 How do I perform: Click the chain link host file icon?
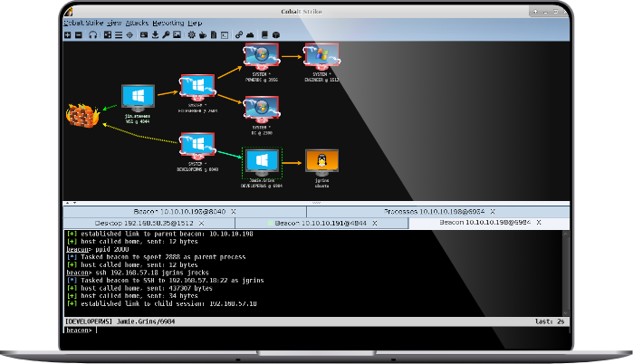pyautogui.click(x=239, y=35)
